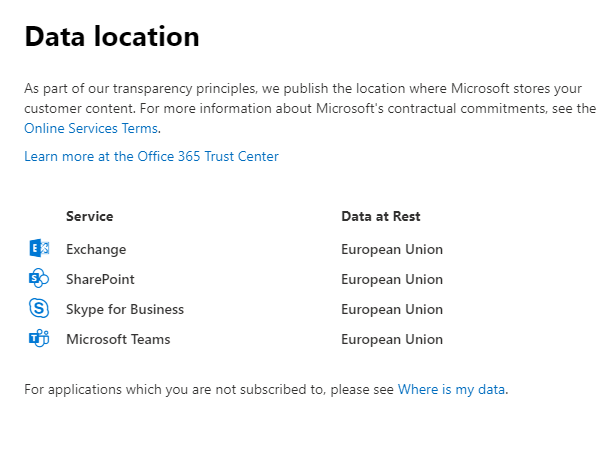Follow the Where is my data link
This screenshot has height=463, width=614.
tap(451, 389)
